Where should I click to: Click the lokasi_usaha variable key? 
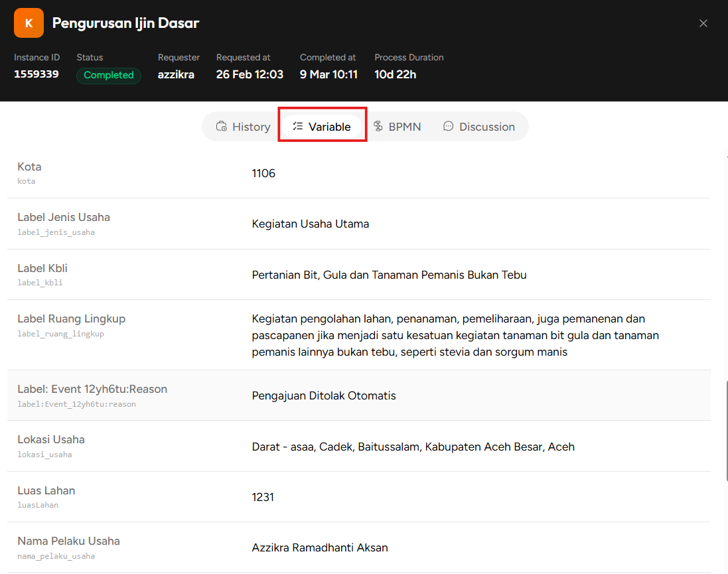point(44,455)
